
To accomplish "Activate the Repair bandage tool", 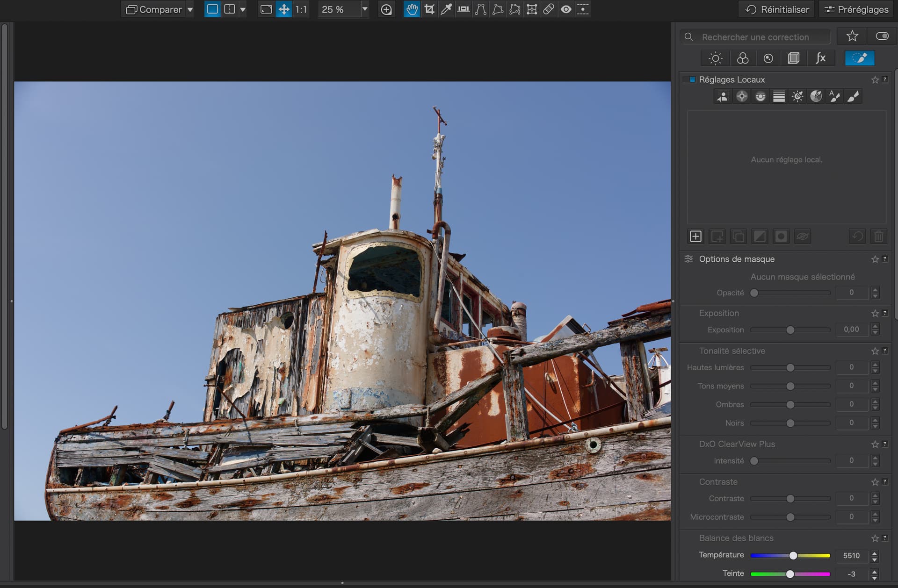I will coord(549,9).
